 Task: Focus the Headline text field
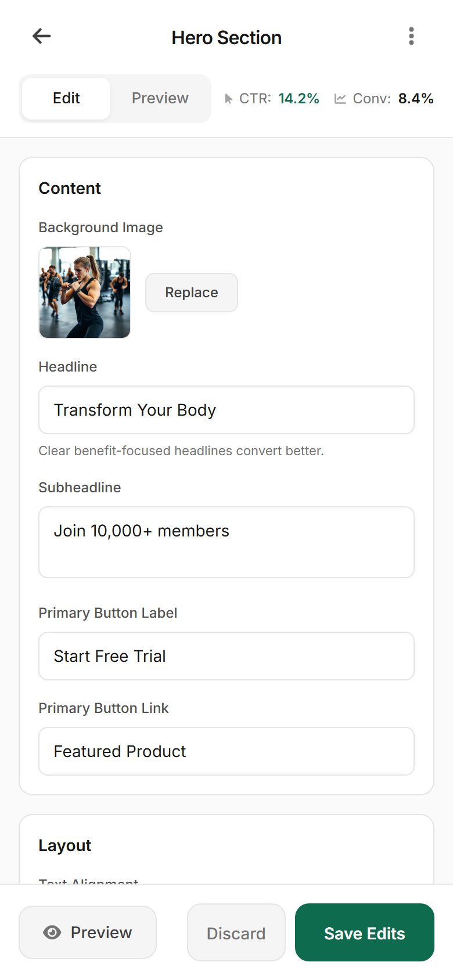pyautogui.click(x=227, y=410)
